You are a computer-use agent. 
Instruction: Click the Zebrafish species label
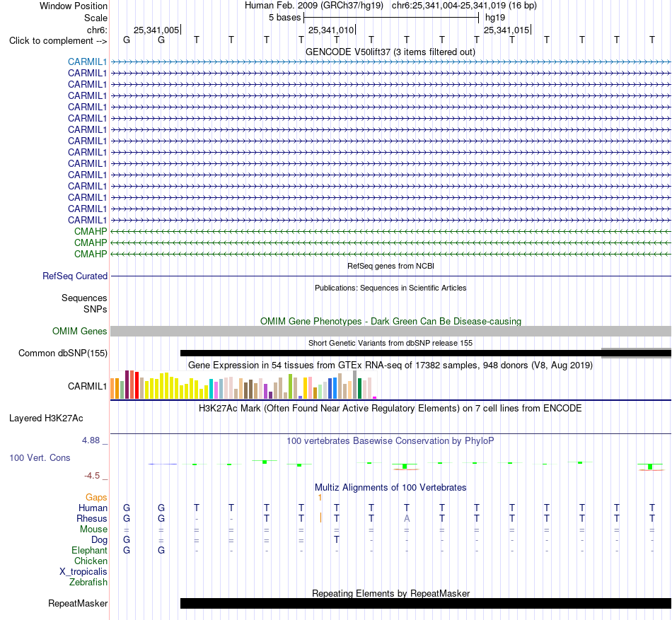tap(88, 583)
